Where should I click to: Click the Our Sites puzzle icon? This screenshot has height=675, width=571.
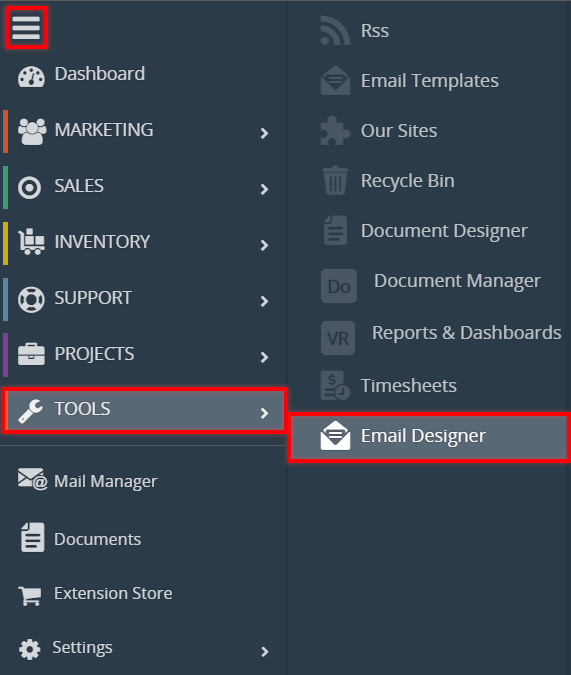pos(335,130)
